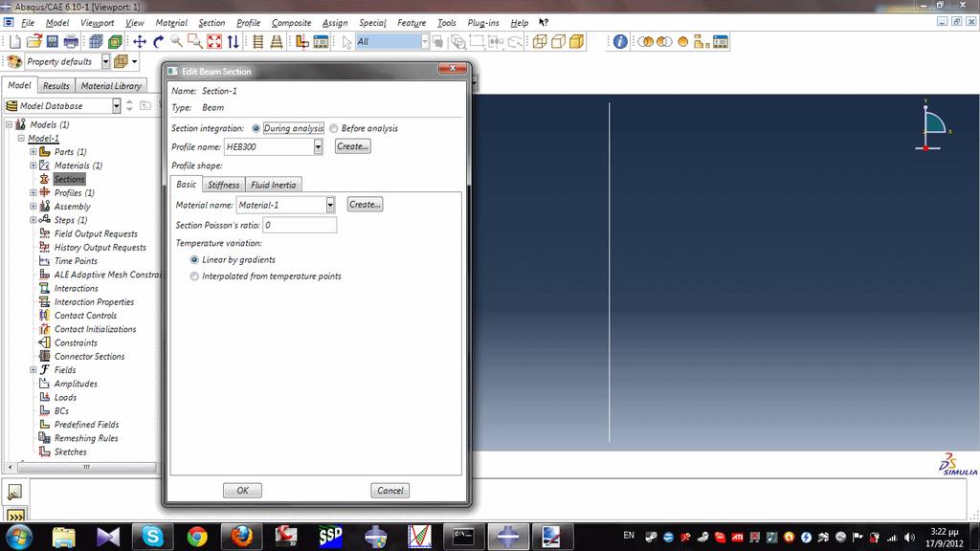Image resolution: width=980 pixels, height=551 pixels.
Task: Click Create next to Material name
Action: (x=365, y=205)
